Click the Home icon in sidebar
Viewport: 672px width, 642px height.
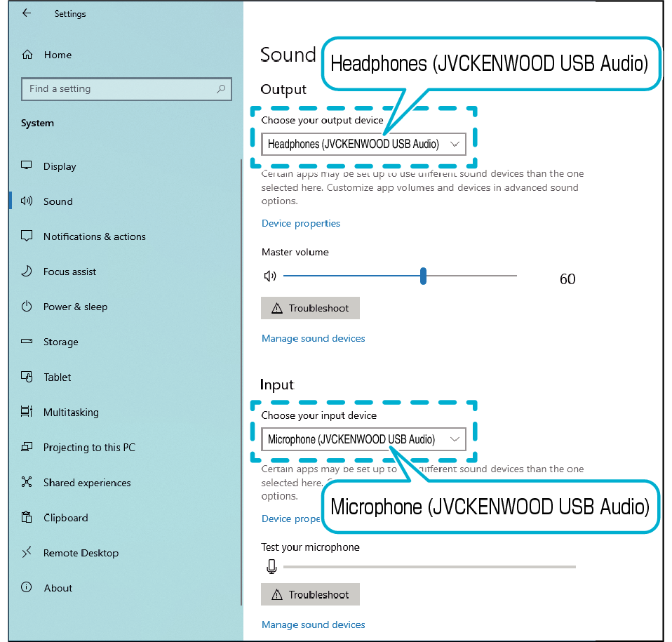(27, 55)
